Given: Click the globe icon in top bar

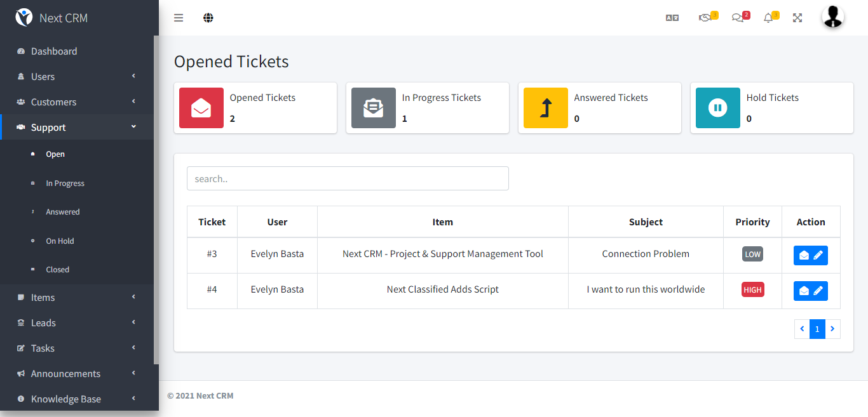Looking at the screenshot, I should click(x=208, y=18).
